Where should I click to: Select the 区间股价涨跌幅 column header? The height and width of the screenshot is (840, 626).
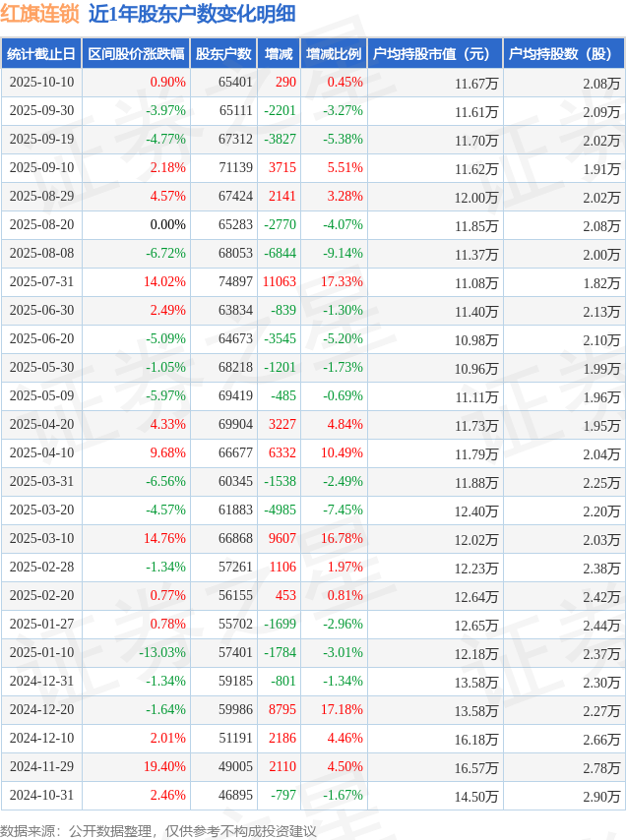[135, 54]
